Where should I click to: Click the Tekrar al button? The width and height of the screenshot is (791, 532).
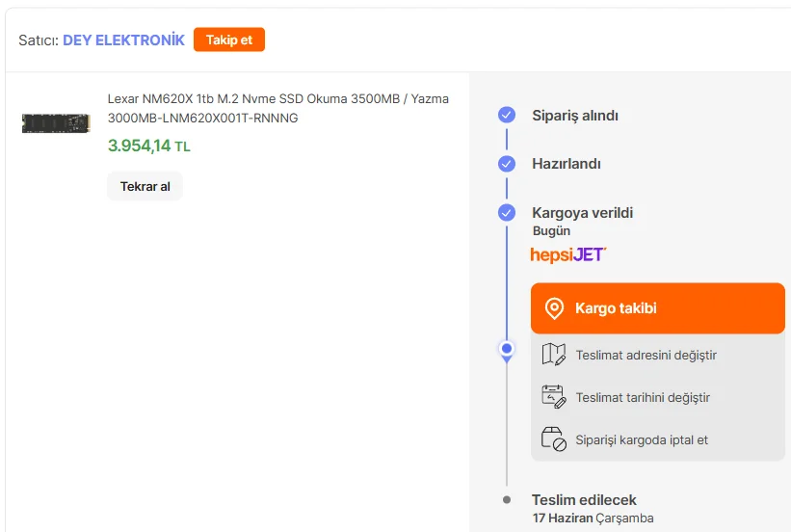pos(145,186)
